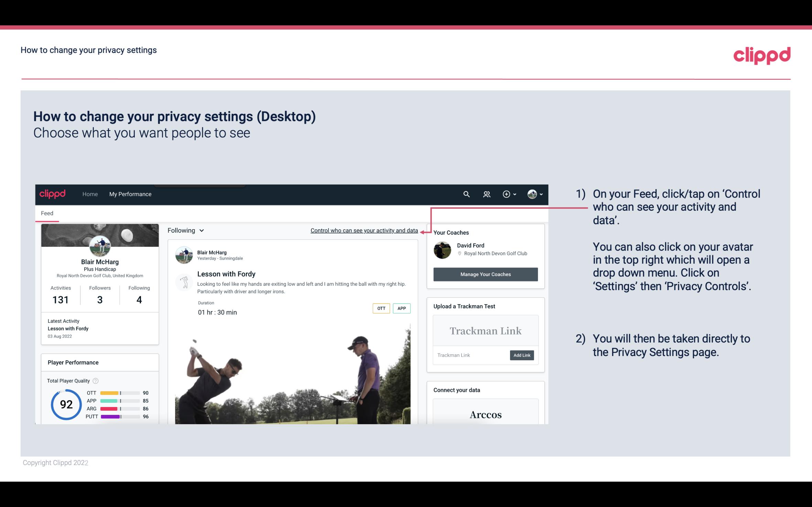The height and width of the screenshot is (507, 812).
Task: Select the 'My Performance' tab in navigation
Action: (130, 194)
